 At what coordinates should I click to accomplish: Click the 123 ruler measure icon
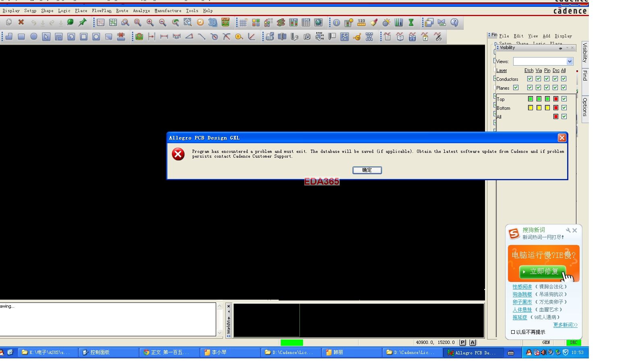[361, 23]
